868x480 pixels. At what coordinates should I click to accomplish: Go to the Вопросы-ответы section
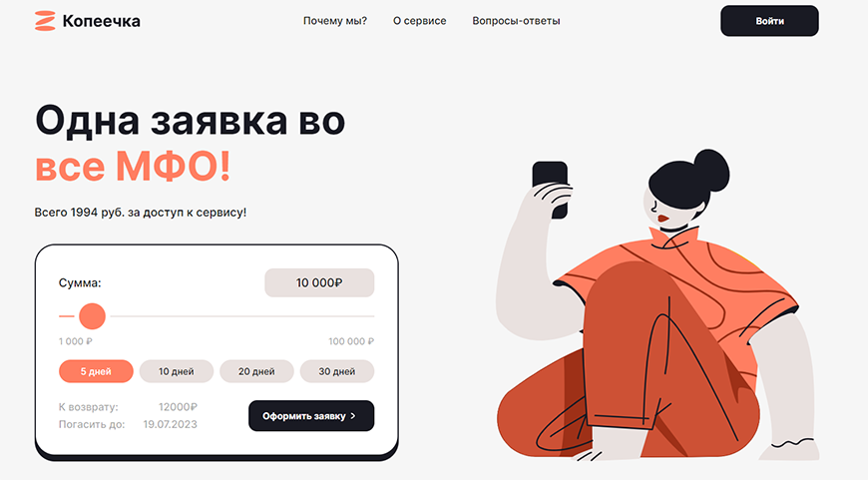pyautogui.click(x=516, y=21)
